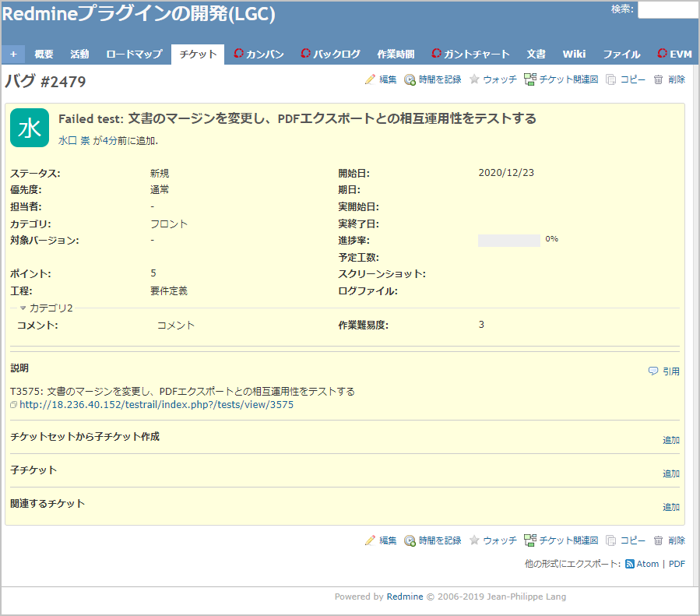700x616 pixels.
Task: Export the issue as PDF
Action: coord(675,563)
